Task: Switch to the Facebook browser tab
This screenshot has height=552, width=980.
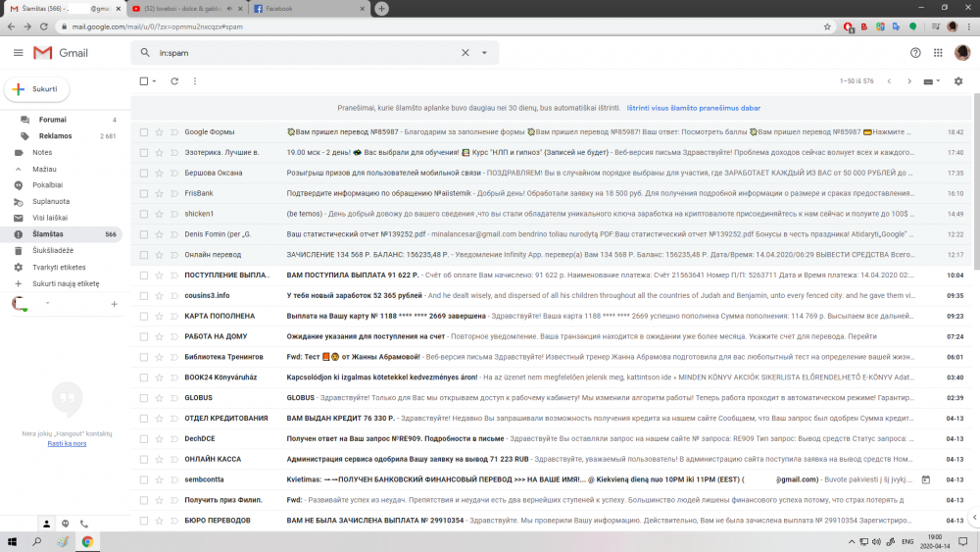Action: 310,9
